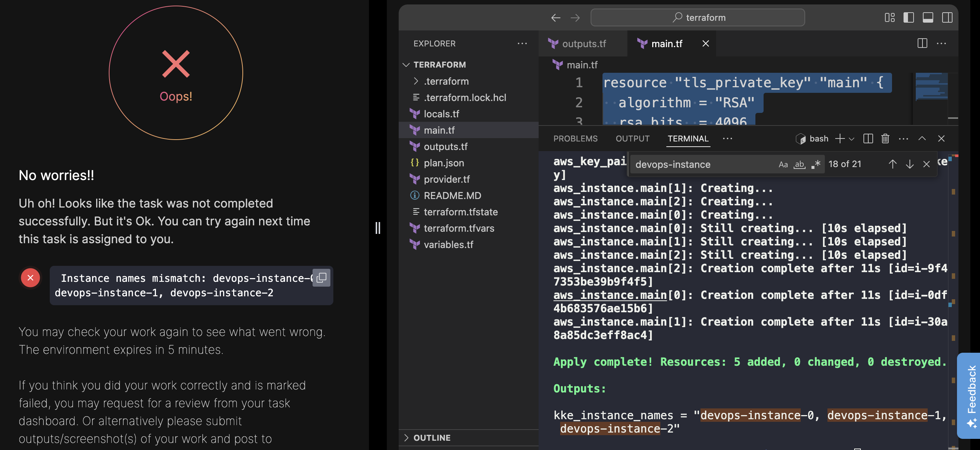Click the editor minimap preview
Image resolution: width=980 pixels, height=450 pixels.
tap(931, 87)
